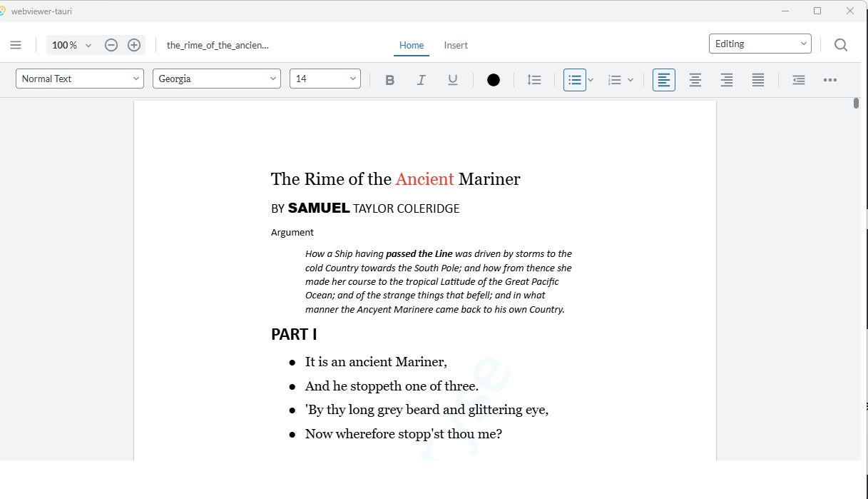Click the zoom in plus icon
Image resolution: width=868 pixels, height=499 pixels.
(x=134, y=45)
